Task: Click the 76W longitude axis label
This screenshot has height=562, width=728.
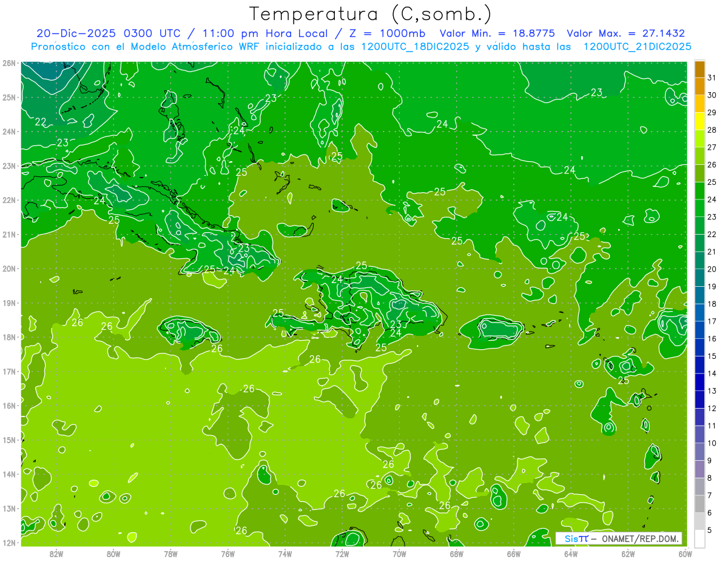Action: [x=227, y=553]
